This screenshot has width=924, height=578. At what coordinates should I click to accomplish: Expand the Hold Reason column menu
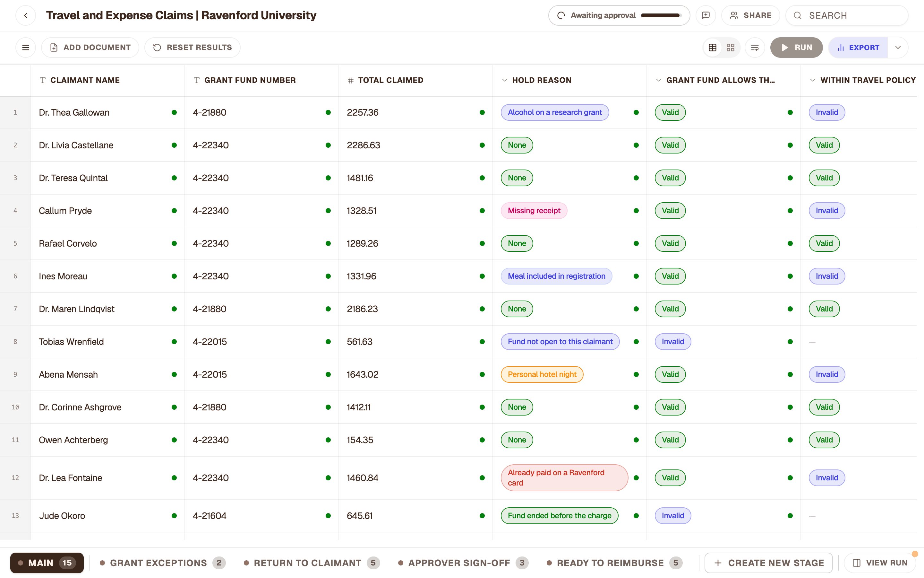point(504,80)
